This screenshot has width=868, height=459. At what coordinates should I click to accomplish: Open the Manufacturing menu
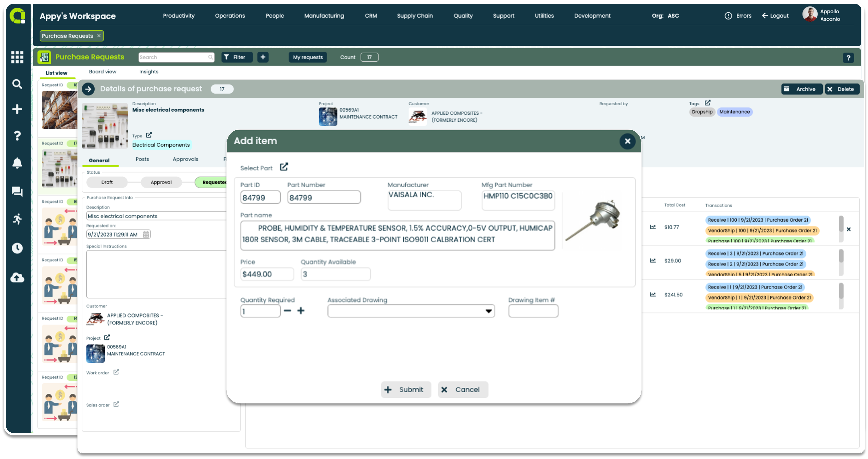pyautogui.click(x=324, y=15)
